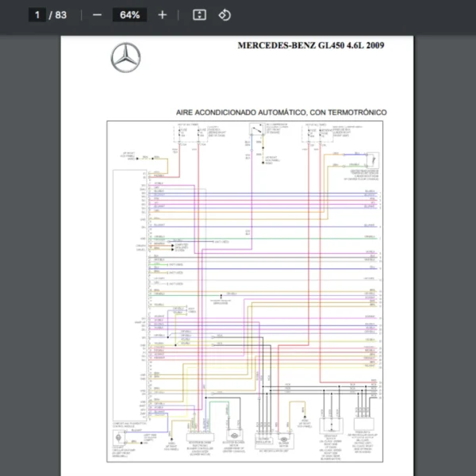The image size is (476, 476).
Task: Click the zoom out minus button
Action: tap(97, 15)
